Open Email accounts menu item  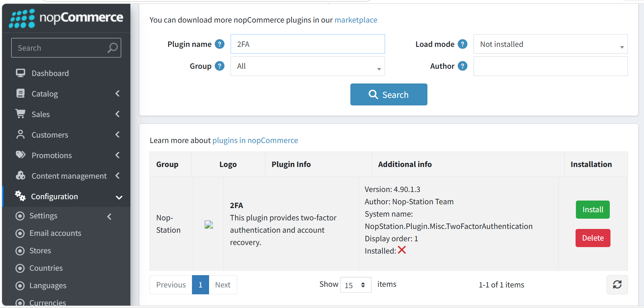[x=55, y=233]
